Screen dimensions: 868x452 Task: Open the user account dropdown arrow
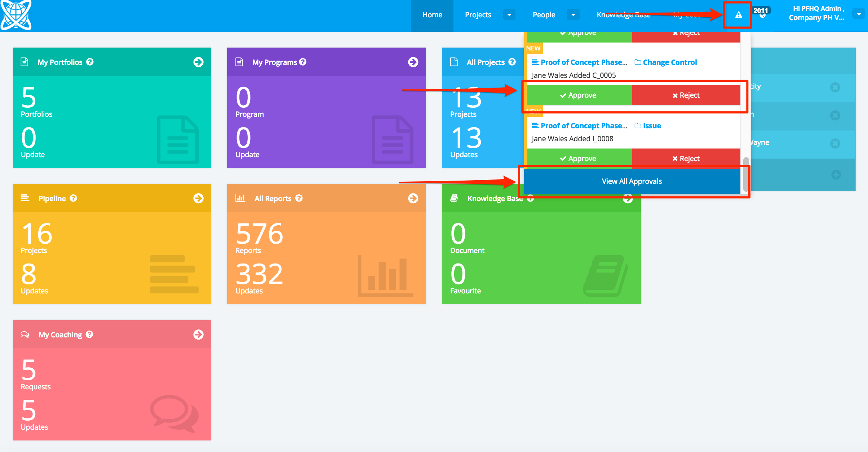[859, 14]
